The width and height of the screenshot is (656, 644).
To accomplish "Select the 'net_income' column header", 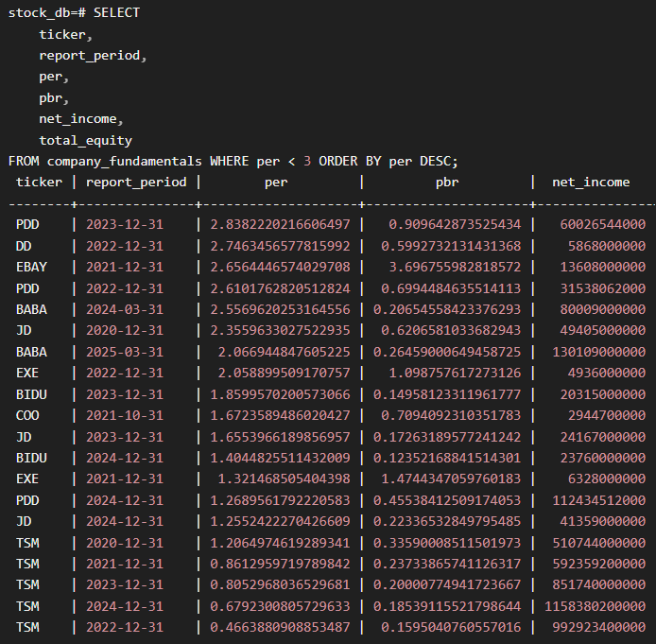I will (x=591, y=182).
